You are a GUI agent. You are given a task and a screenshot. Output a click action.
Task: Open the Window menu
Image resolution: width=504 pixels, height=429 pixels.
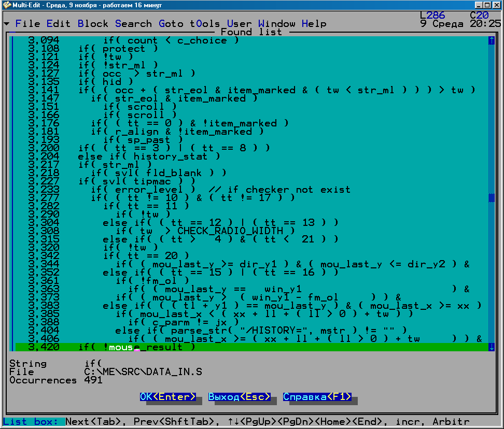point(277,24)
